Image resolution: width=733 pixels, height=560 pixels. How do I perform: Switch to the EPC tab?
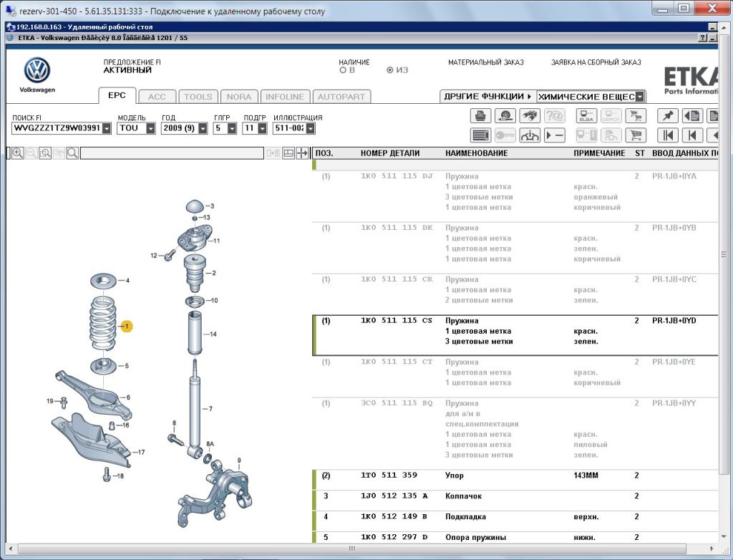117,95
